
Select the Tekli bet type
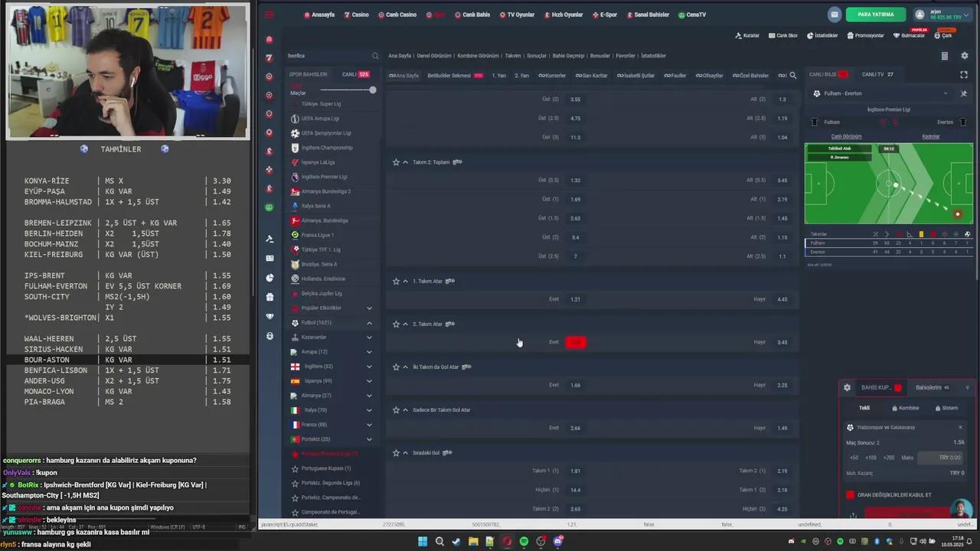[864, 408]
